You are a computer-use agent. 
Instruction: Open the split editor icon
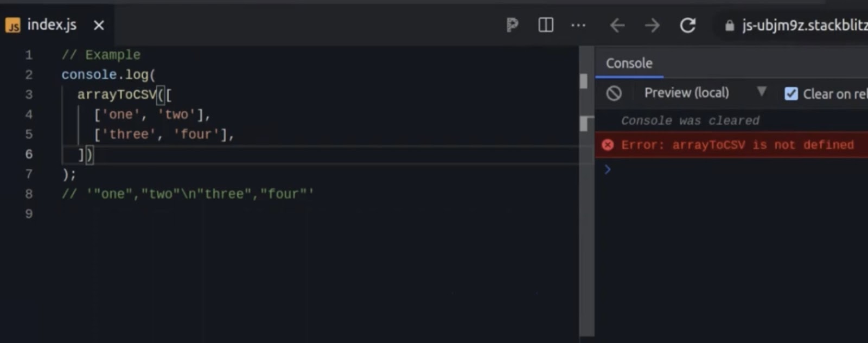coord(545,25)
